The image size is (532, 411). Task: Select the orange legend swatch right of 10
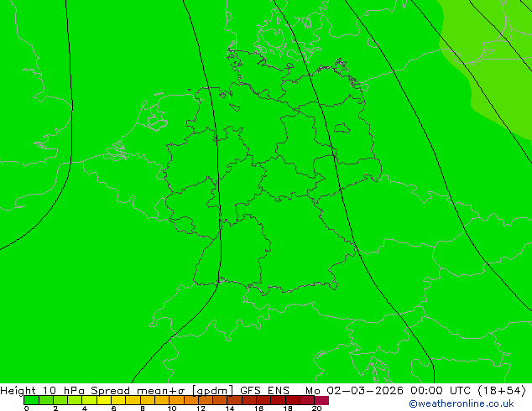(176, 400)
